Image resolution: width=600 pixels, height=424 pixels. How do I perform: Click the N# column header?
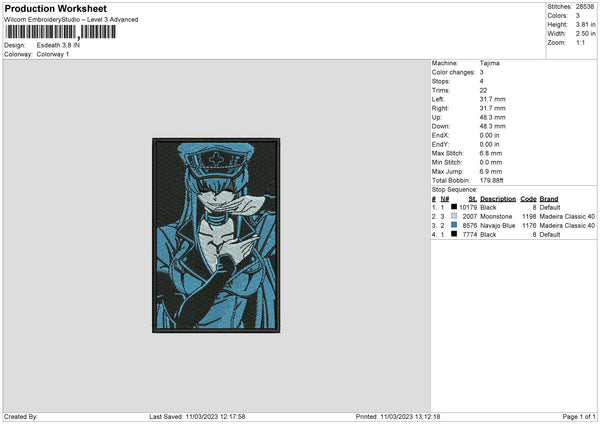point(445,199)
